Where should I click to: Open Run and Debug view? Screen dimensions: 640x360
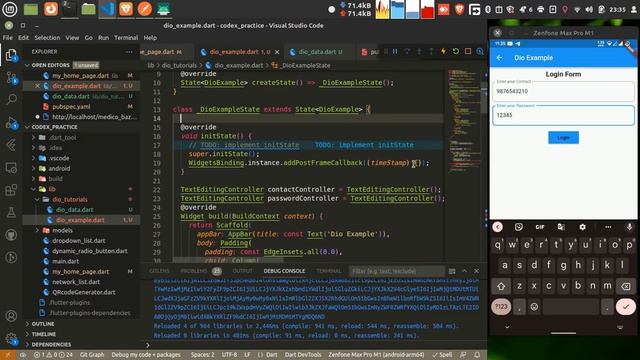point(11,122)
